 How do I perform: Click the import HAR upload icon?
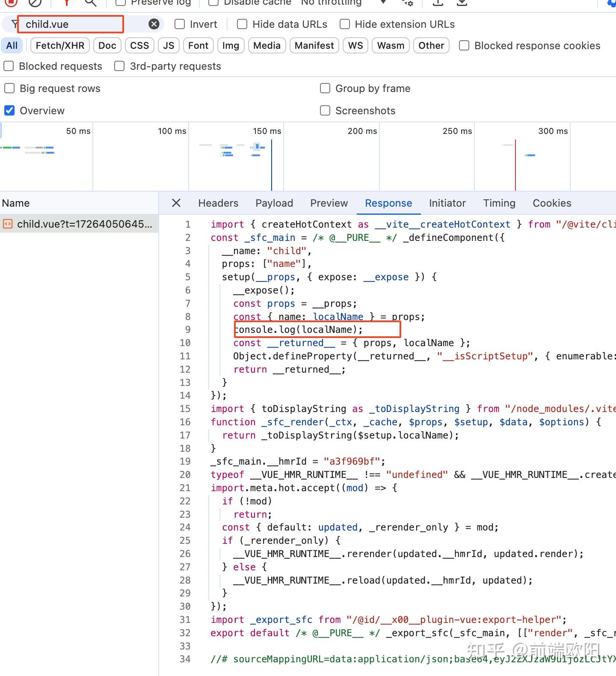coord(438,3)
